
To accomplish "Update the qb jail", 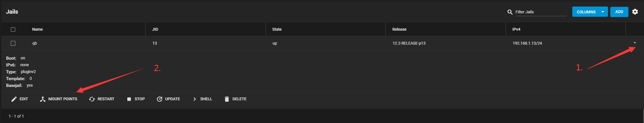I will pos(168,99).
